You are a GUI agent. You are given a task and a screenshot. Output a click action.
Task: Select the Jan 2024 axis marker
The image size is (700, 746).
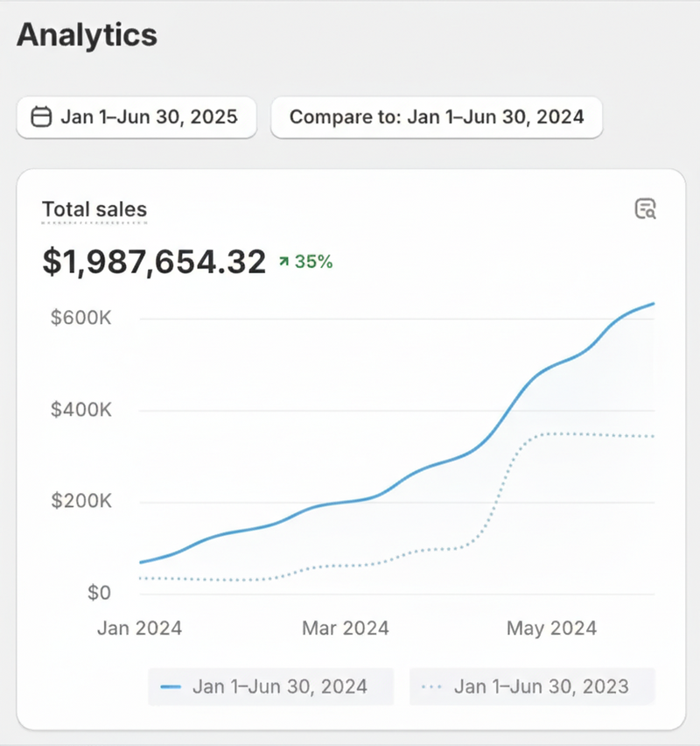140,628
